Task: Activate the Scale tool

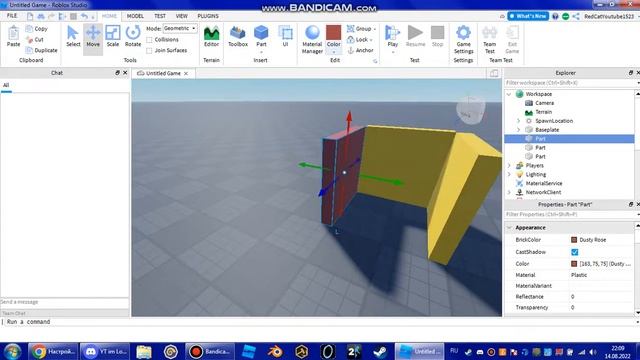Action: click(113, 36)
